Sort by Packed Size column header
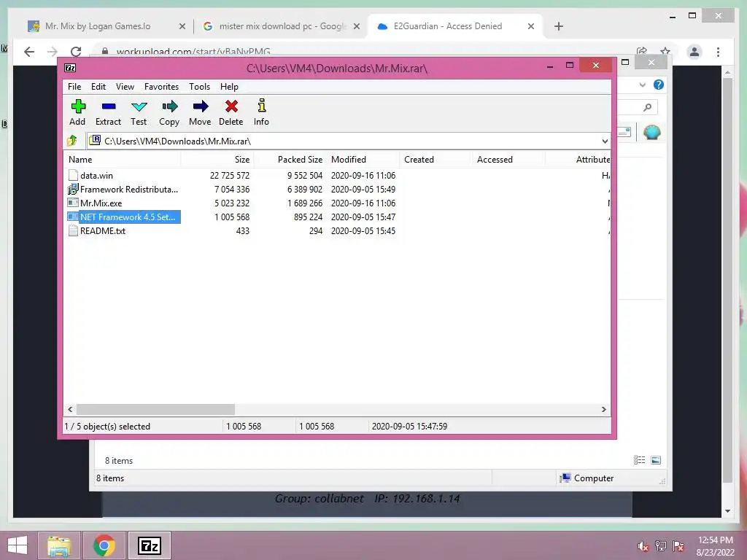The image size is (747, 560). point(290,160)
